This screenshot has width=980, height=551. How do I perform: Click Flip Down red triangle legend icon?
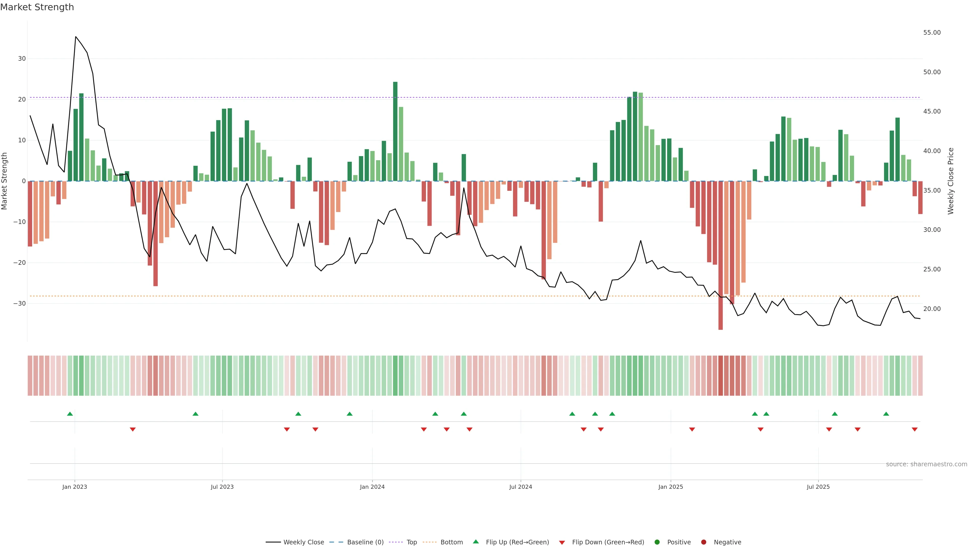[562, 542]
